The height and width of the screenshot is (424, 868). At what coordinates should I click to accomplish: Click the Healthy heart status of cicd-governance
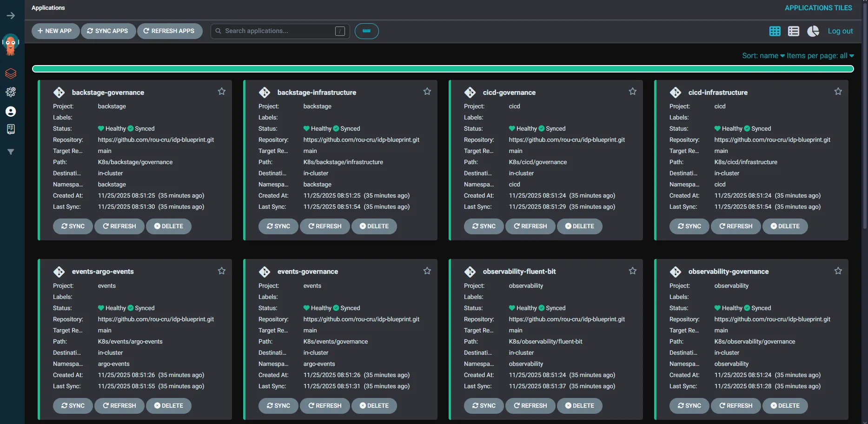point(523,129)
